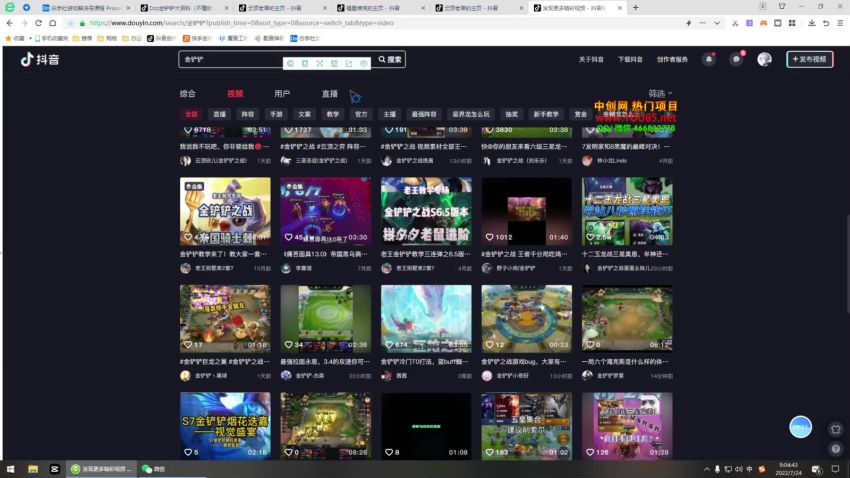Open the 办公 bookmarks folder
The image size is (850, 478).
[x=132, y=38]
